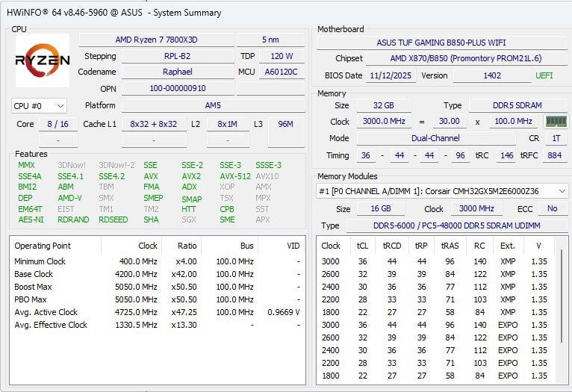Select the RPL-B2 stepping value
The width and height of the screenshot is (572, 392).
tap(178, 56)
